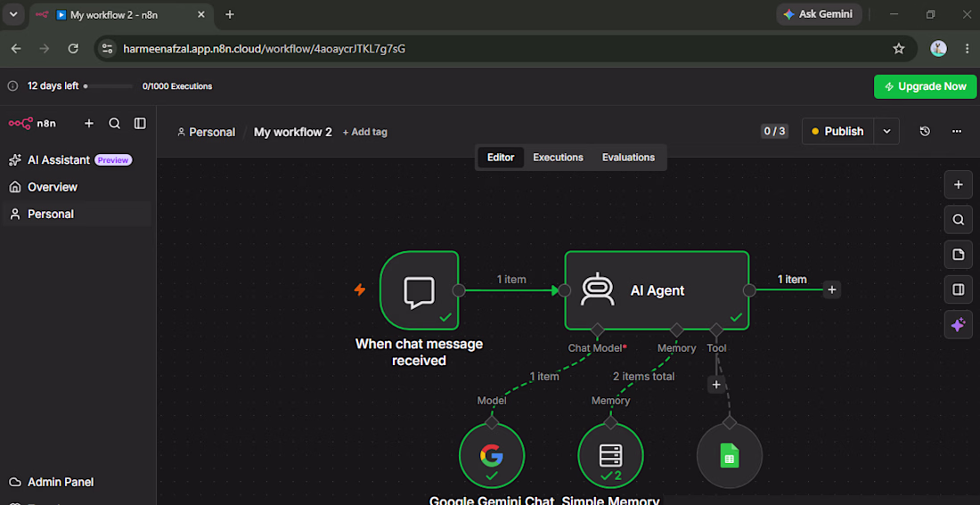980x505 pixels.
Task: Click the Chat Model connector diamond
Action: click(x=598, y=330)
